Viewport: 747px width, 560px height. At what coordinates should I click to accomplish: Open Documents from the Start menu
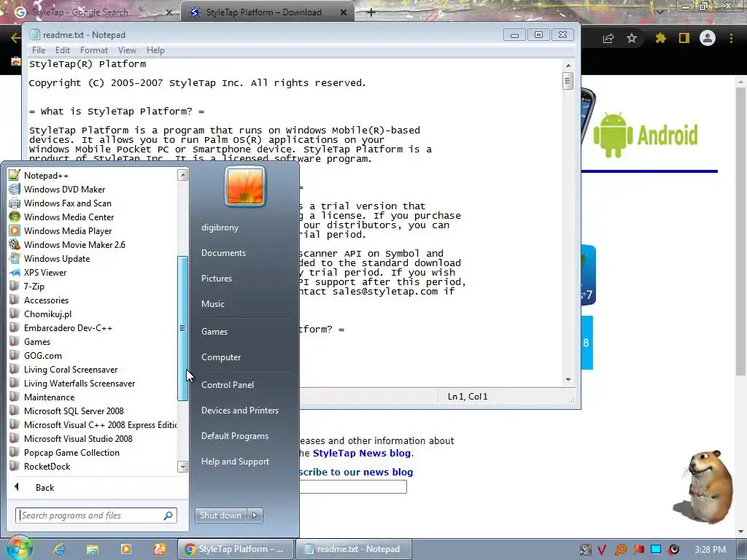tap(223, 253)
